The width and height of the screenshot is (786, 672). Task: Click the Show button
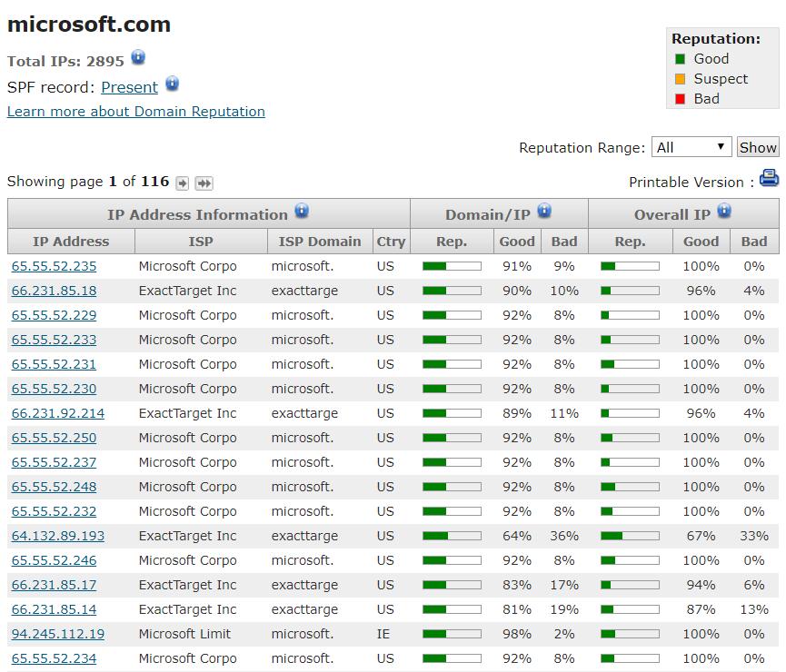coord(758,147)
